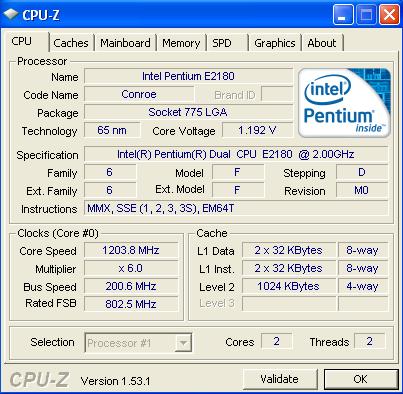Click the Version 1.53.1 text
The width and height of the screenshot is (403, 394).
tap(115, 381)
